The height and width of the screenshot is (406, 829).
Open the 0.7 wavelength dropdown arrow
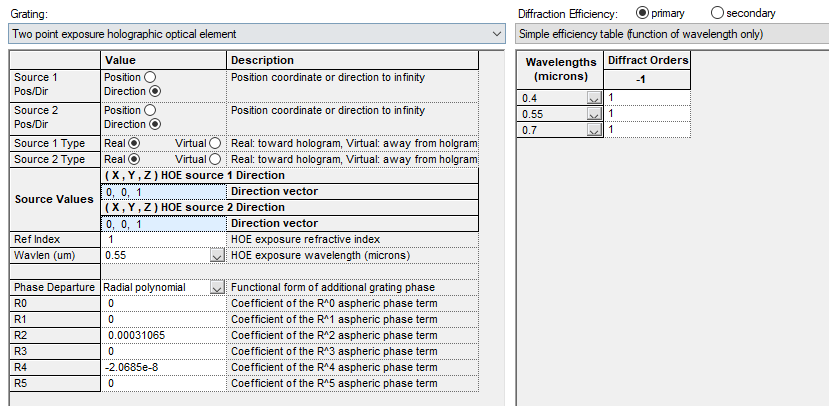tap(593, 130)
